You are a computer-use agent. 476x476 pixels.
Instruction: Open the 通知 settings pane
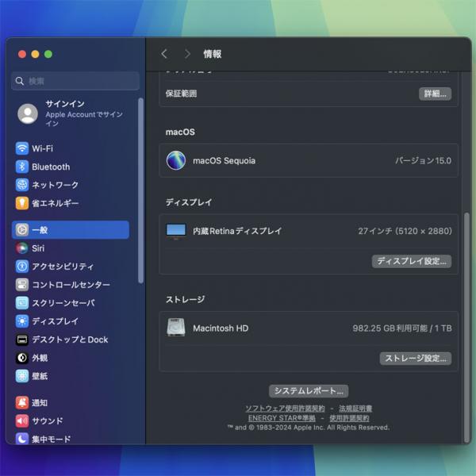click(x=40, y=402)
